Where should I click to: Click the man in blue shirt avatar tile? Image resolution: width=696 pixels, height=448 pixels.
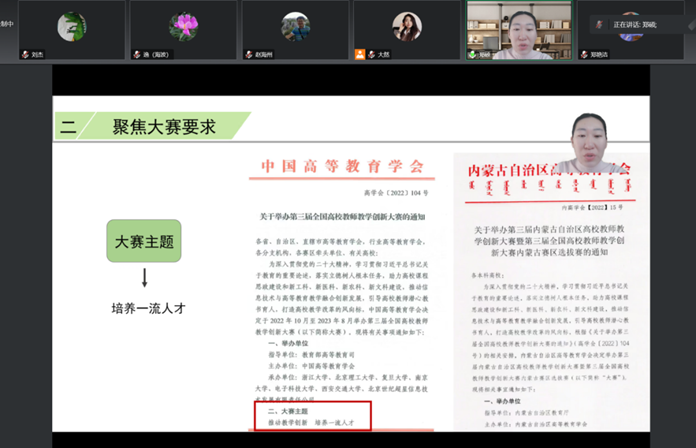(295, 30)
